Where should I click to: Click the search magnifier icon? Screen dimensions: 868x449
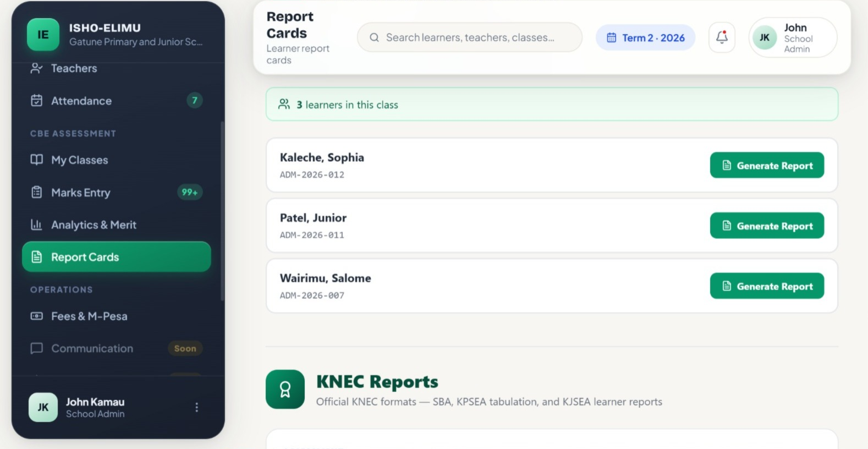[x=374, y=37]
